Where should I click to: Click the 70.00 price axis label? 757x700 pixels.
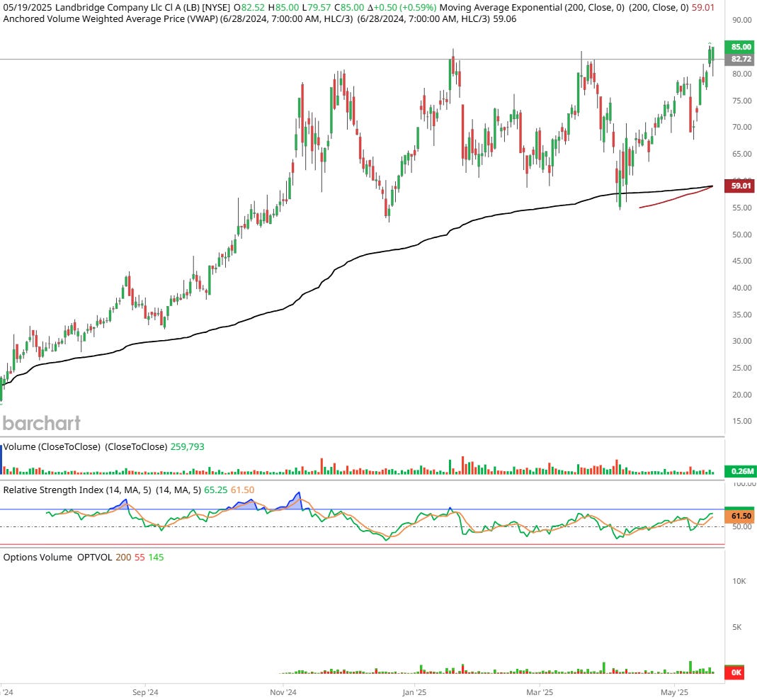click(742, 127)
